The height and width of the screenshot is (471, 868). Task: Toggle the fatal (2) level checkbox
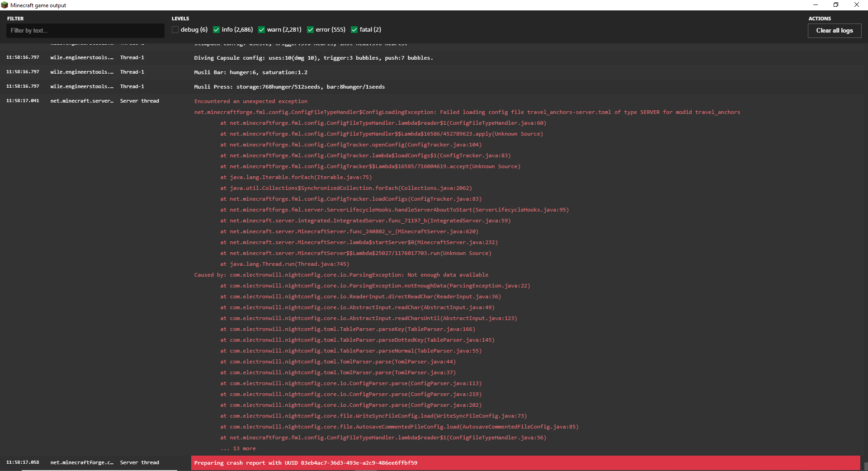(x=354, y=30)
